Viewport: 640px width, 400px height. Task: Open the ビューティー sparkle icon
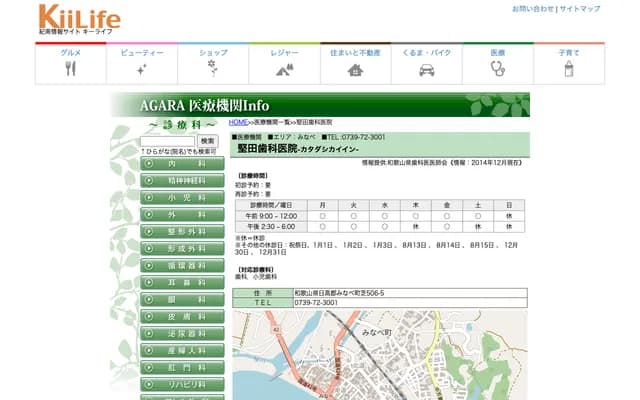coord(142,69)
